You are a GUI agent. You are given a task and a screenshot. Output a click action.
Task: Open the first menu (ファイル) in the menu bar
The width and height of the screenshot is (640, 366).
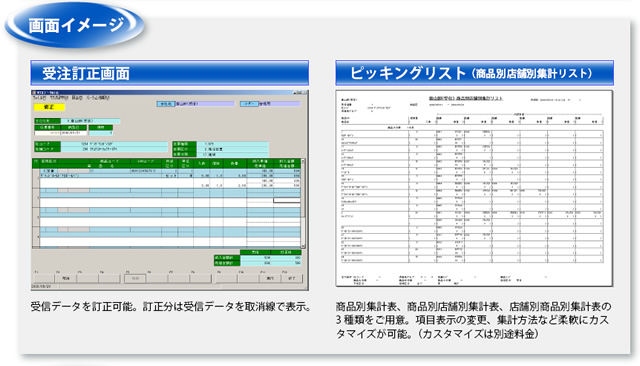click(x=39, y=98)
